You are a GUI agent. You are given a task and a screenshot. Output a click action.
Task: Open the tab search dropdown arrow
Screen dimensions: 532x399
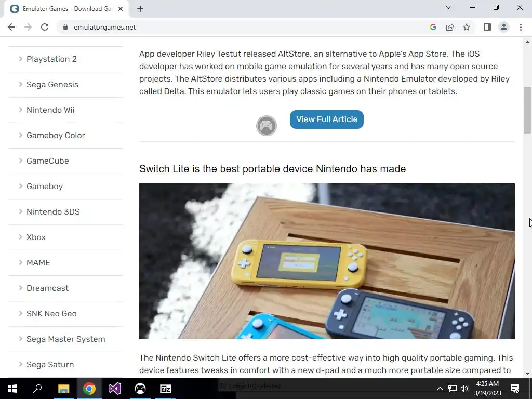click(x=448, y=7)
